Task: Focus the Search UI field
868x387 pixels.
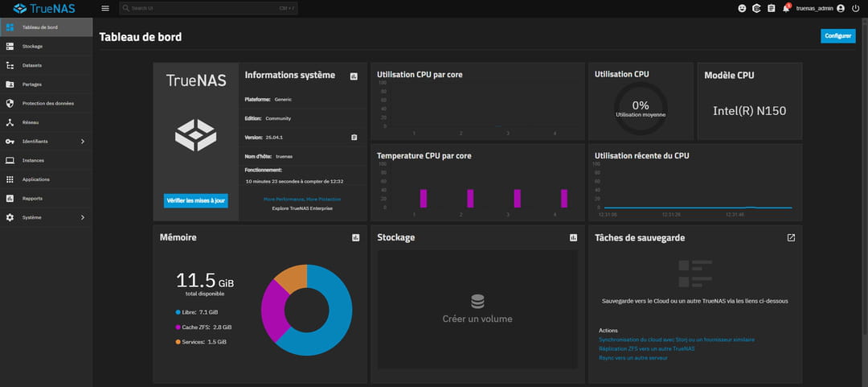Action: click(209, 8)
